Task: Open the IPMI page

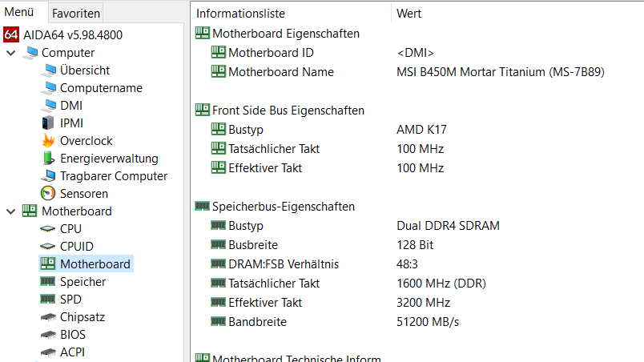Action: click(71, 123)
